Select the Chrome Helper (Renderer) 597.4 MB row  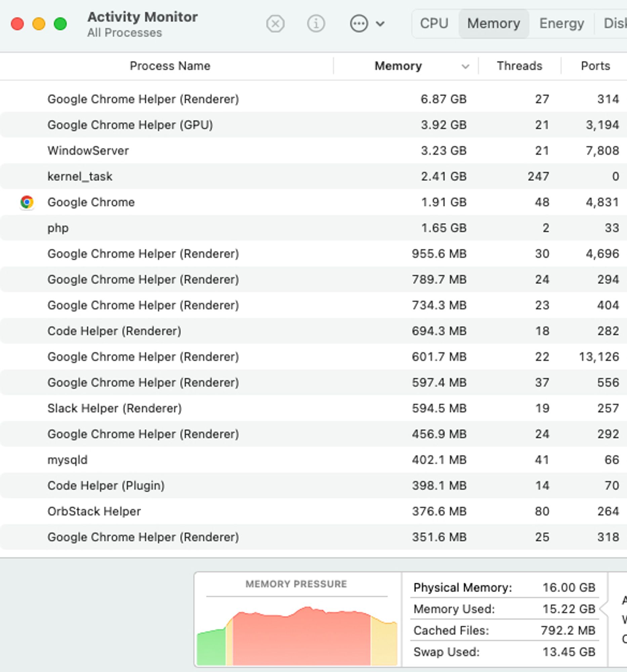(313, 382)
